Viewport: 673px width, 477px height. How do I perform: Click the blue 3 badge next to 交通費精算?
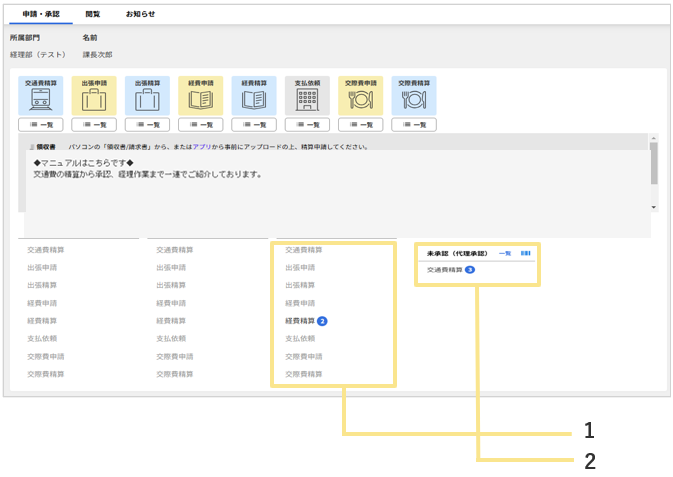coord(470,270)
